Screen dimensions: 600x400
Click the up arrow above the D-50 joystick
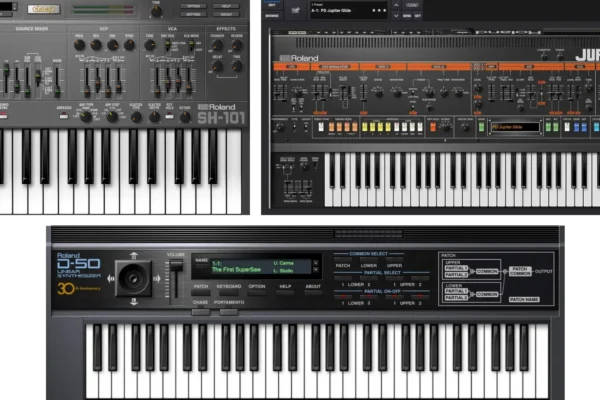tap(134, 256)
